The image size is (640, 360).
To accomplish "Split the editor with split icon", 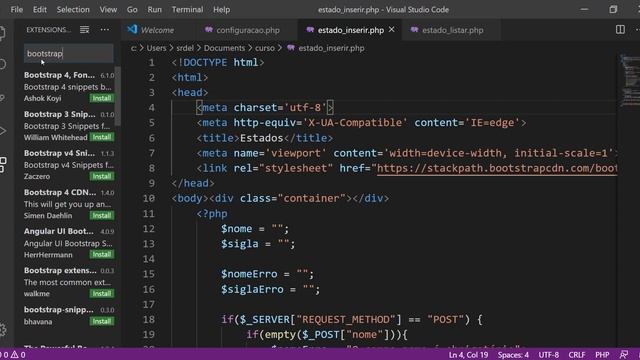I will pyautogui.click(x=620, y=29).
